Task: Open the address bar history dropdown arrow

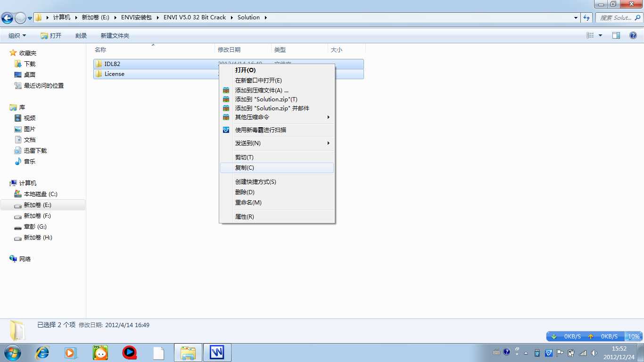Action: (576, 17)
